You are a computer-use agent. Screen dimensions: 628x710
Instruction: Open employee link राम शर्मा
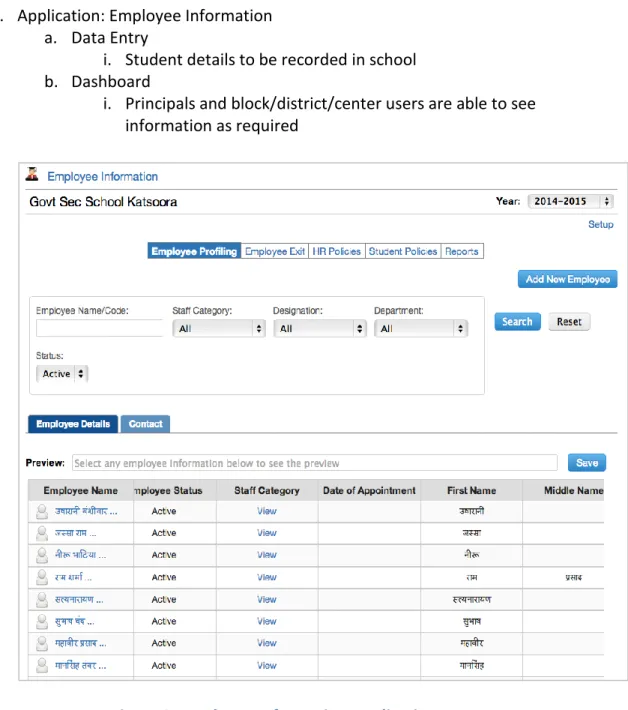coord(73,577)
